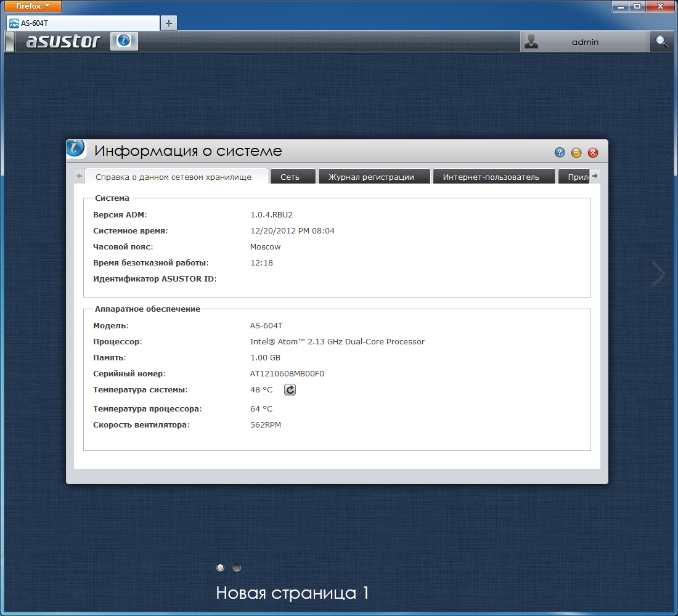
Task: Click the system temperature 48 °C
Action: click(261, 389)
